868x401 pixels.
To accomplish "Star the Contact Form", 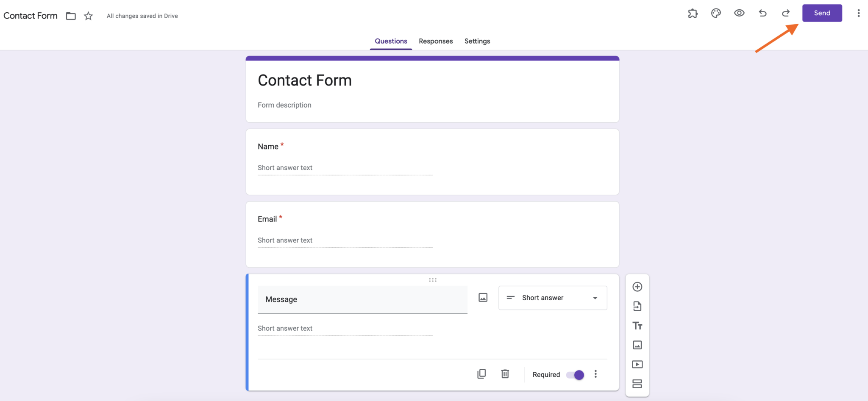I will point(88,16).
